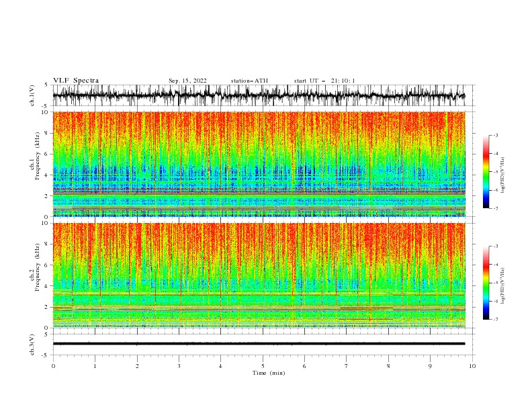
Task: Click the "-3" label on ch.1 color bar
Action: pos(495,135)
